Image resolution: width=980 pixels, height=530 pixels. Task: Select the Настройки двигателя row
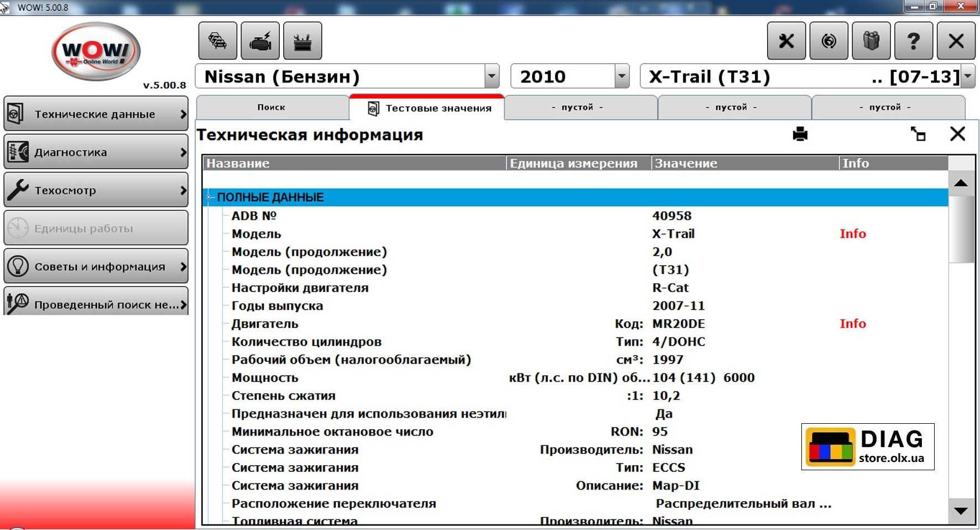tap(575, 288)
